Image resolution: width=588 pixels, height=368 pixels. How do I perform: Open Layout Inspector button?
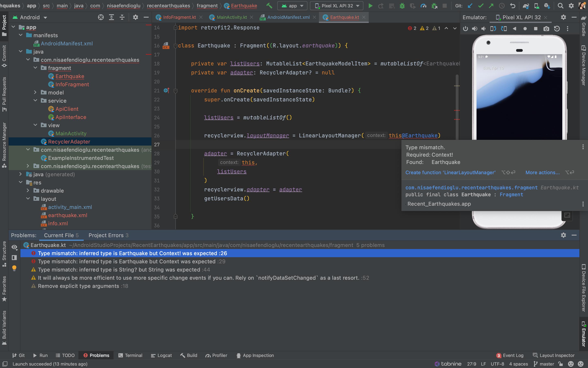554,355
